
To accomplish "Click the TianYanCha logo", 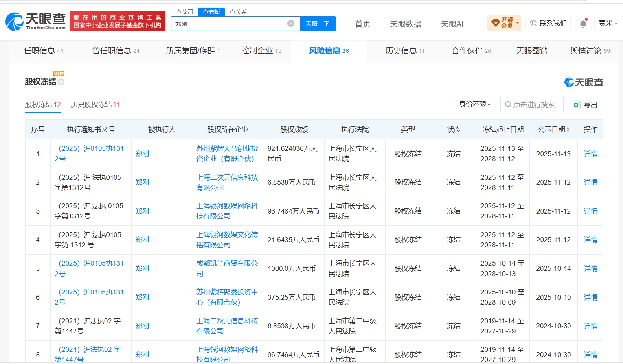I will click(x=35, y=22).
